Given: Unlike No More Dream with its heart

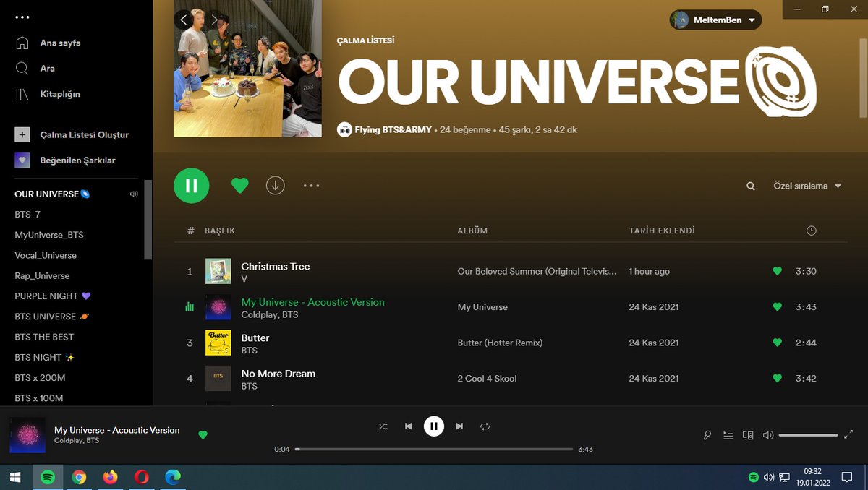Looking at the screenshot, I should (x=778, y=378).
